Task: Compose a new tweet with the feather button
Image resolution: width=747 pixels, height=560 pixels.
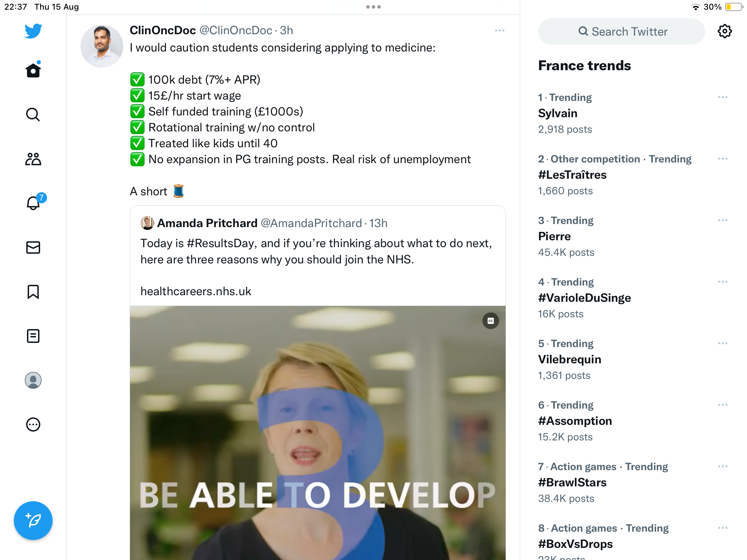Action: pyautogui.click(x=33, y=521)
